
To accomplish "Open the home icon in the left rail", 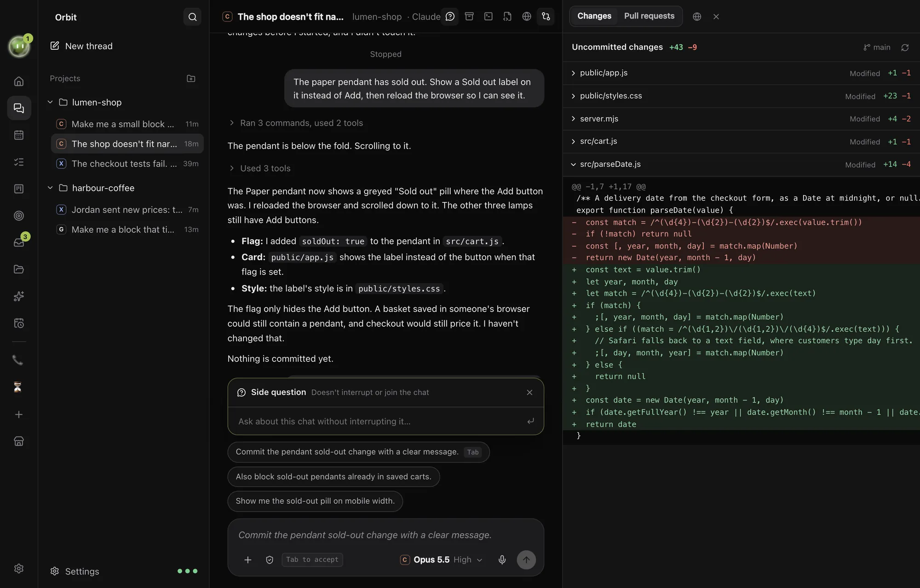I will [x=19, y=81].
